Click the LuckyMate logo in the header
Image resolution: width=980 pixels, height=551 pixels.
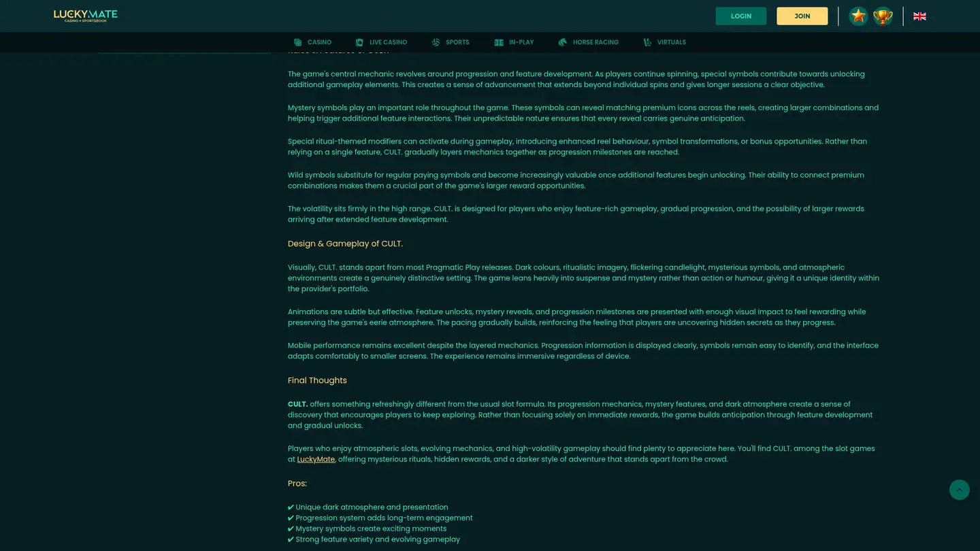[86, 16]
